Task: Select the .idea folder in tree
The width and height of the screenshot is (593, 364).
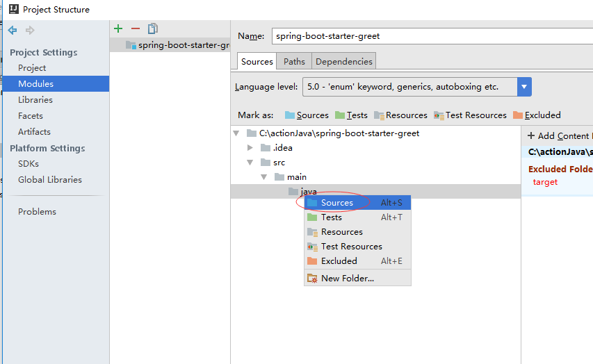Action: tap(277, 148)
